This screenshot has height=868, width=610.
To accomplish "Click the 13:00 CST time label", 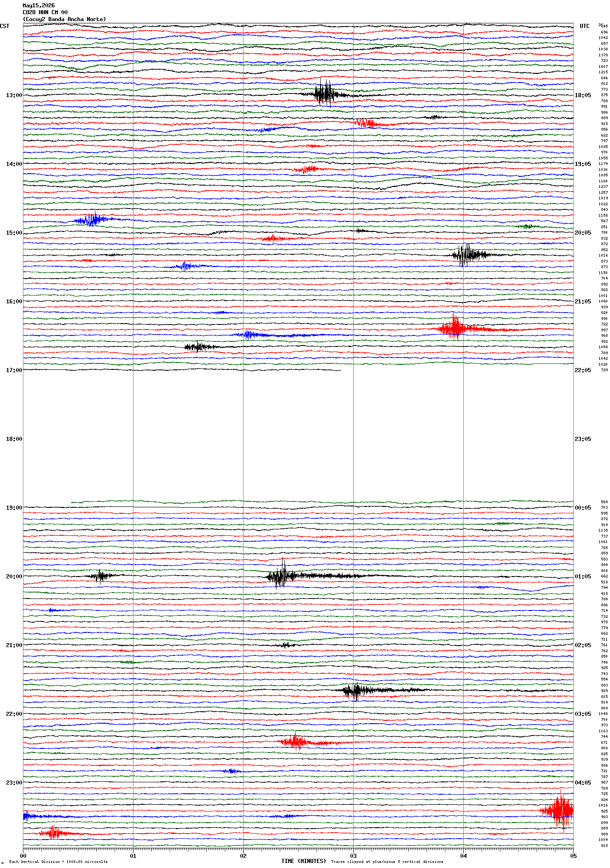I will click(x=14, y=95).
